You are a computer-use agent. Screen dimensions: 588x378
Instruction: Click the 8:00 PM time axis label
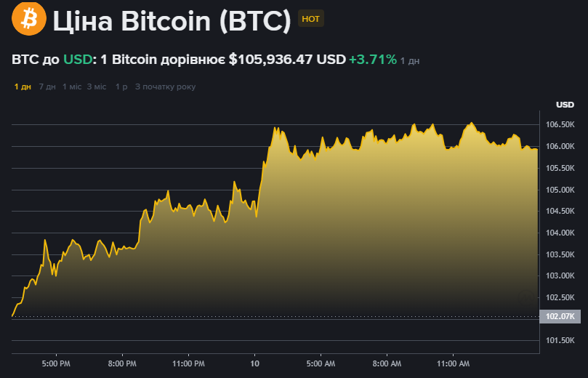click(x=121, y=363)
